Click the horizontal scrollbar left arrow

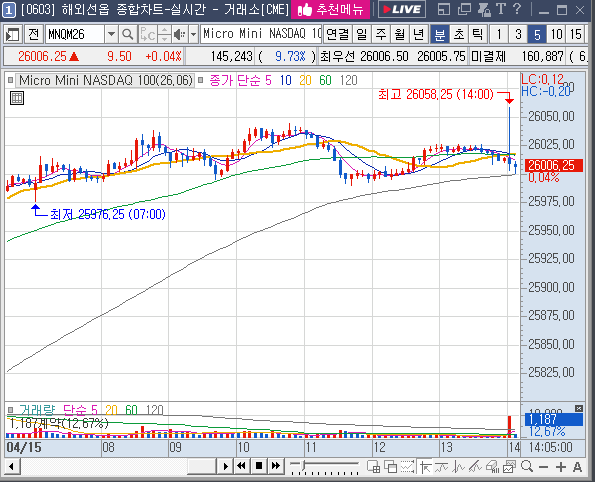(12, 466)
